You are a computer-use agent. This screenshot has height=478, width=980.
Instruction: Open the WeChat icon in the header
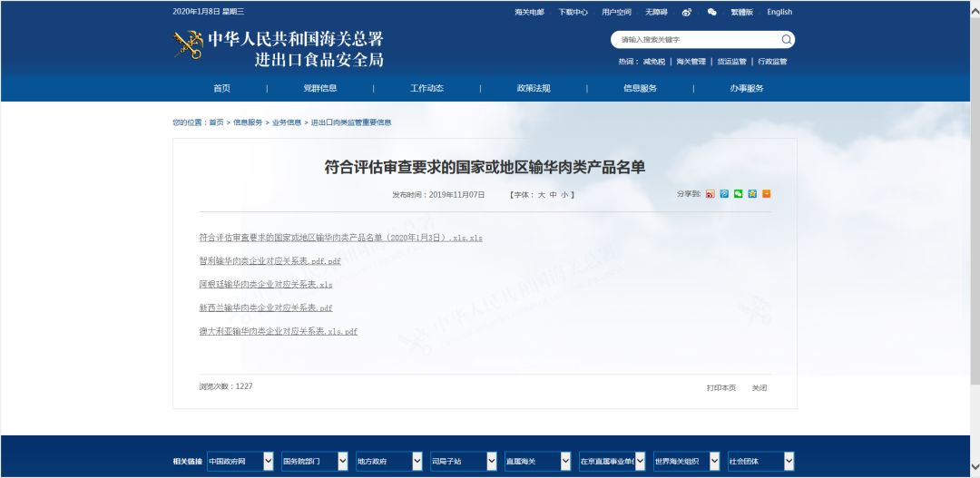pos(712,12)
